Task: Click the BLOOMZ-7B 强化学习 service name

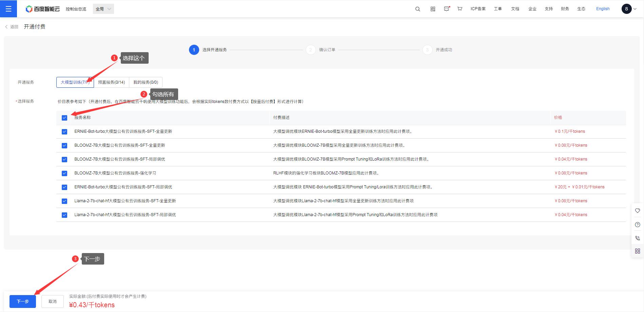Action: pos(115,173)
